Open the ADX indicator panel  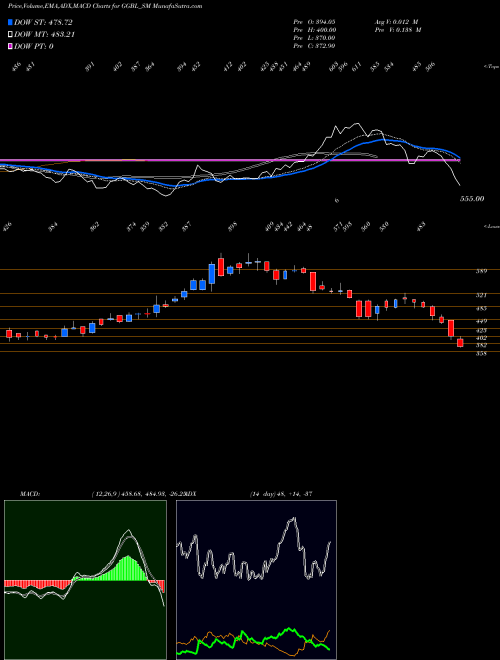[256, 580]
